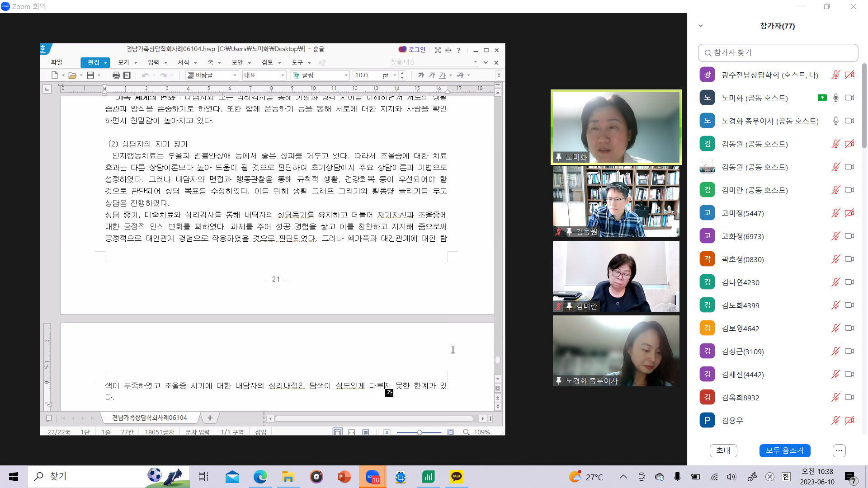
Task: Open the Windows Start menu
Action: tap(14, 476)
